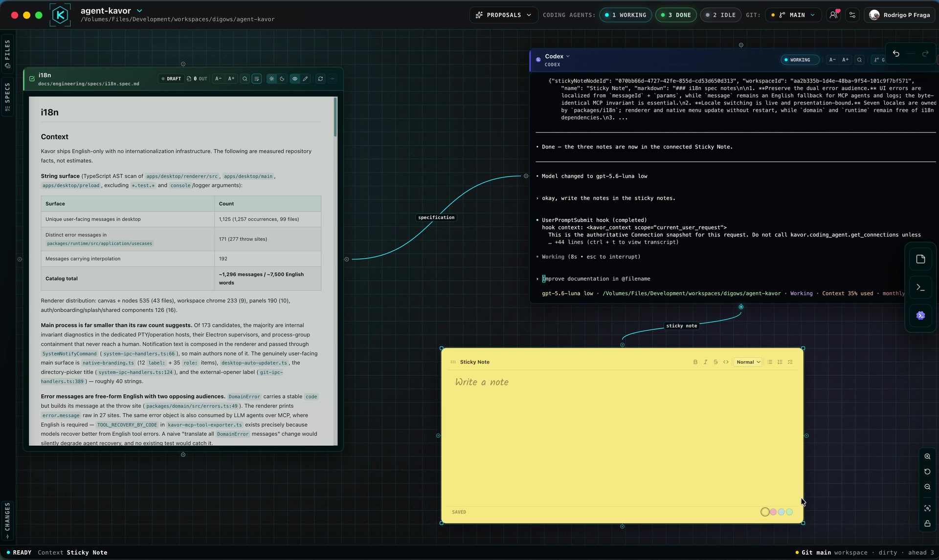Click the Sticky Note drag handle
939x560 pixels.
pos(453,362)
